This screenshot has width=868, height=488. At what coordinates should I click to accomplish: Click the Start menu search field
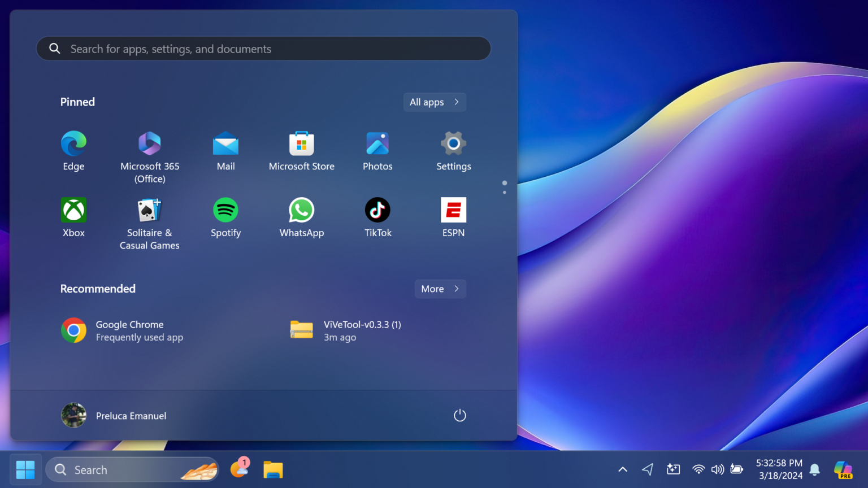[263, 49]
